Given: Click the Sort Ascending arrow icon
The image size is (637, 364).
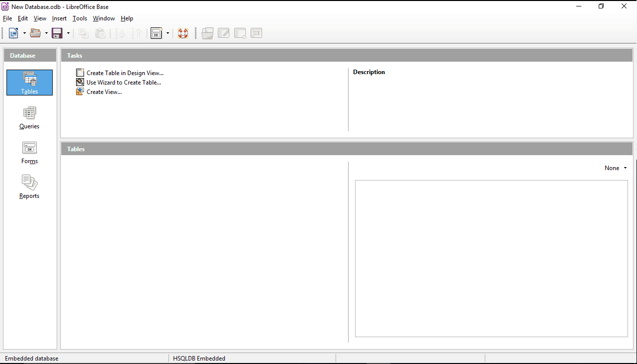Looking at the screenshot, I should [x=120, y=33].
